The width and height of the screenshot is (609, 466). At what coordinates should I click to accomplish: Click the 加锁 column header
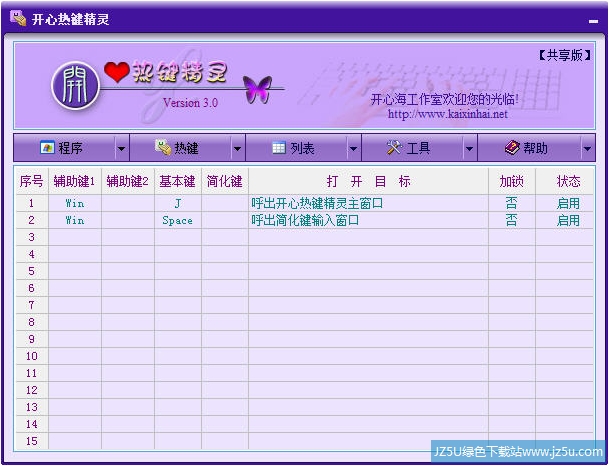[512, 181]
